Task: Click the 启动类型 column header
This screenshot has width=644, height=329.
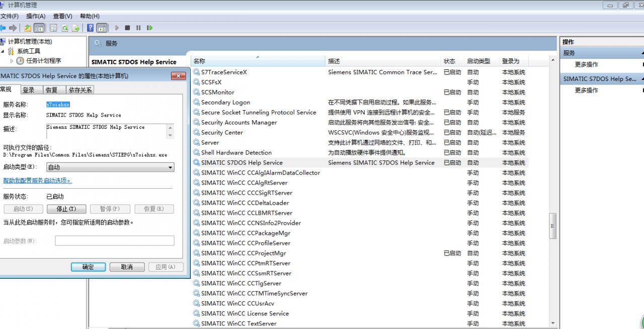Action: pyautogui.click(x=482, y=61)
